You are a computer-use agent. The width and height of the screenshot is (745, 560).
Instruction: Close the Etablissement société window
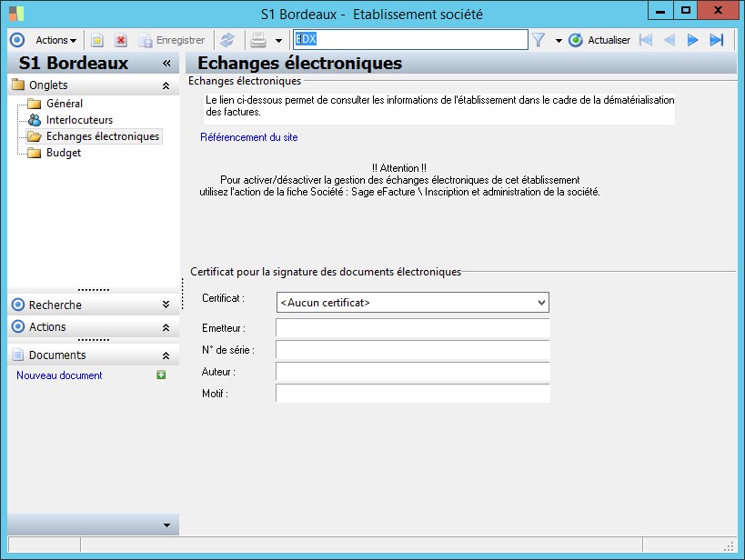tap(718, 10)
